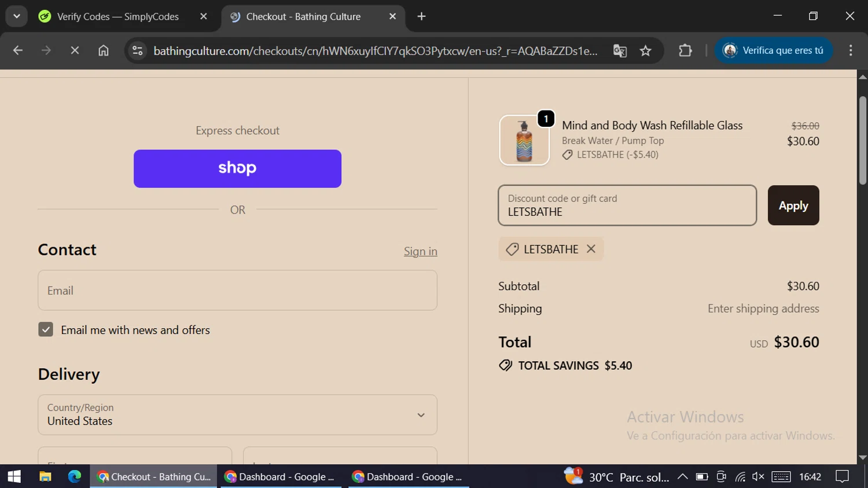Switch to Checkout - Bathing Cu... taskbar window
Image resolution: width=868 pixels, height=488 pixels.
coord(154,476)
